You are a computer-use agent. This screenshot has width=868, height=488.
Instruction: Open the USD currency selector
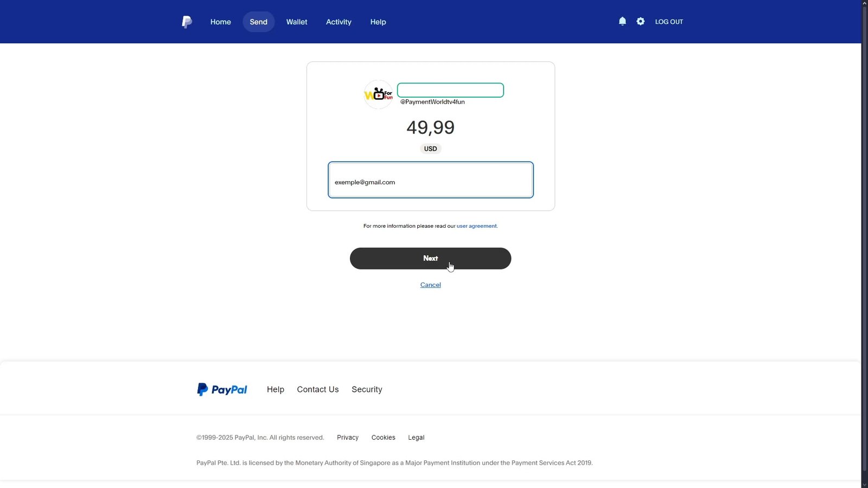pyautogui.click(x=431, y=149)
